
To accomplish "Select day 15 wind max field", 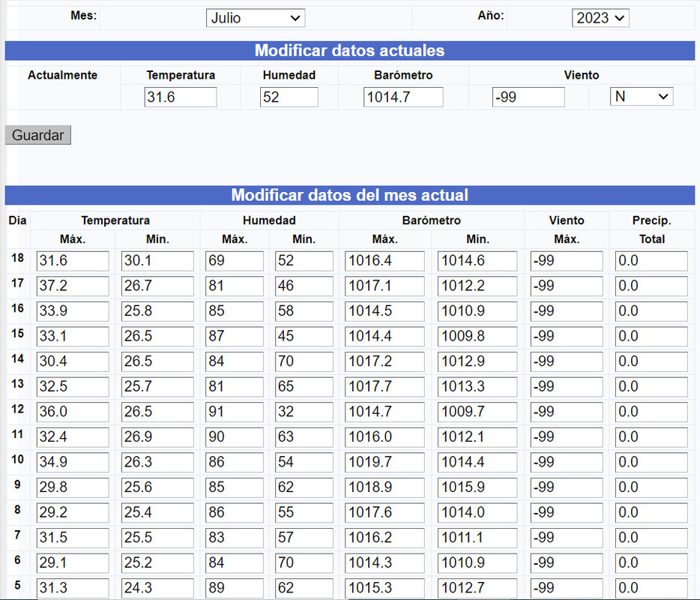I will point(567,337).
